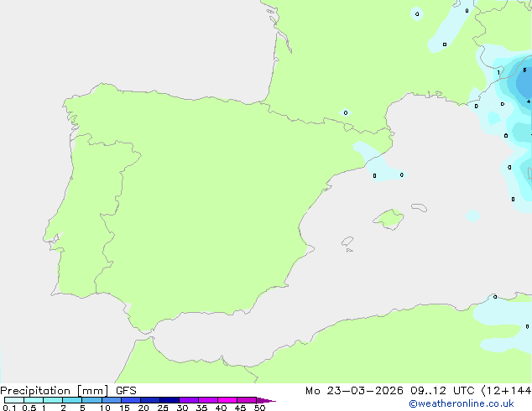Click the Menorca island outline on the map

pos(419,207)
